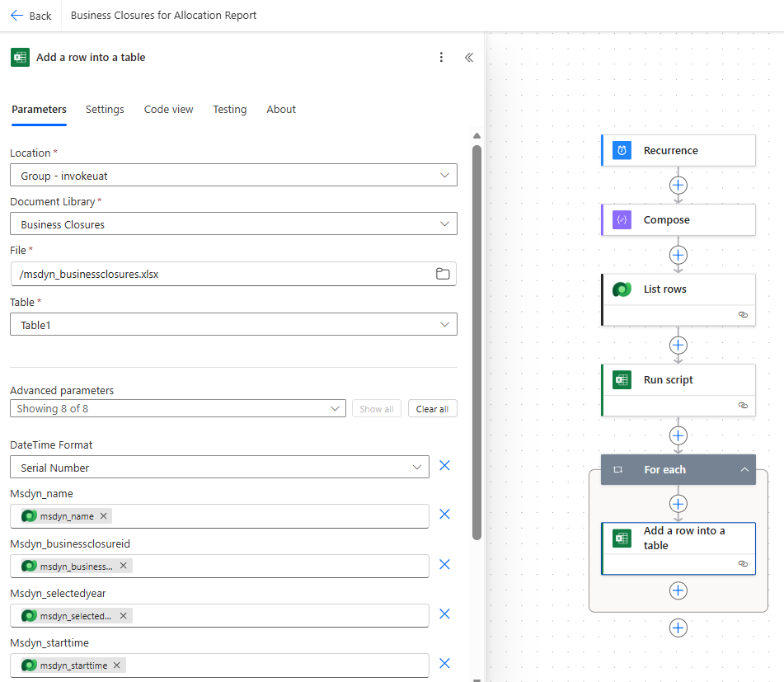Collapse the For each loop
The width and height of the screenshot is (784, 682).
(x=744, y=470)
